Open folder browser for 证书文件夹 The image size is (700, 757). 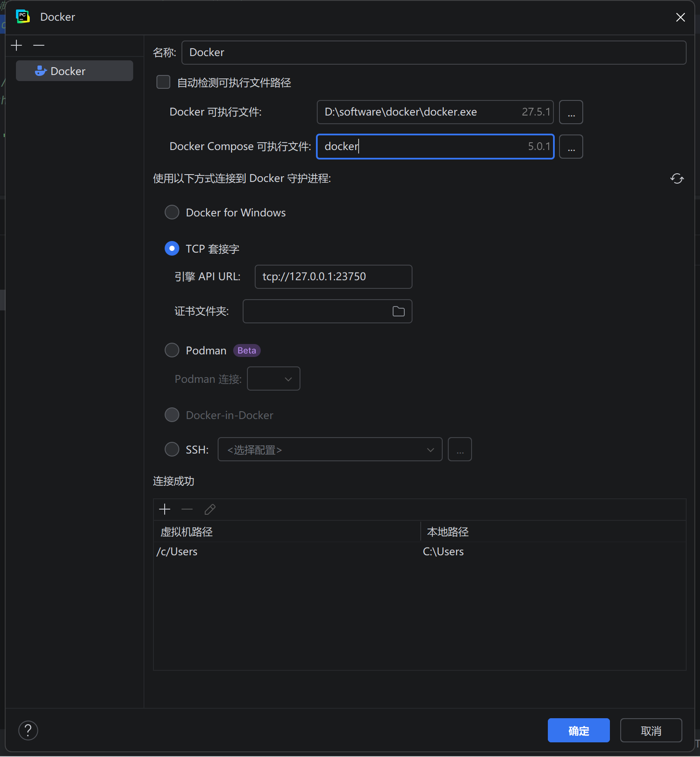[399, 311]
